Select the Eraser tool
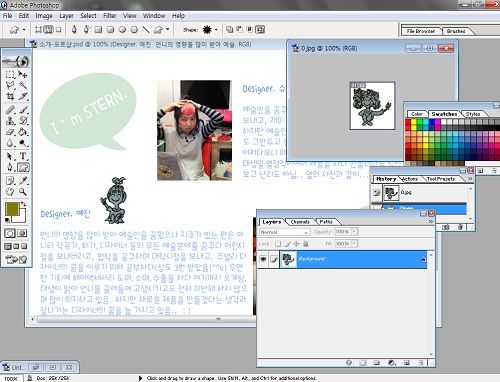The height and width of the screenshot is (382, 500). (x=10, y=132)
